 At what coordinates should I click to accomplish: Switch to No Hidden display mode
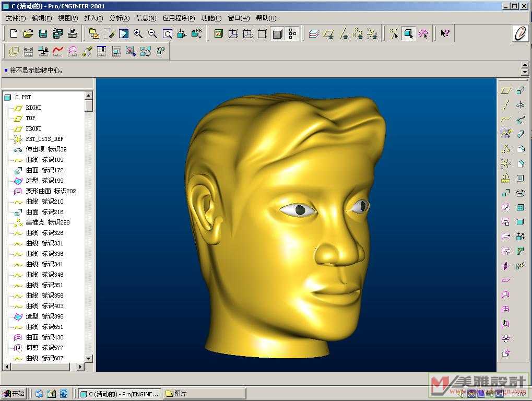[x=262, y=33]
